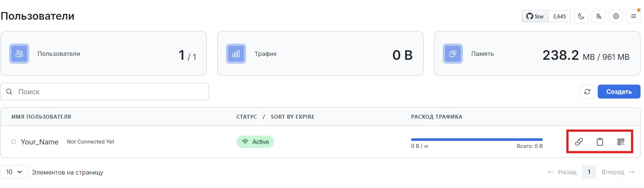Click the Назад previous page button
The height and width of the screenshot is (188, 644).
click(562, 172)
